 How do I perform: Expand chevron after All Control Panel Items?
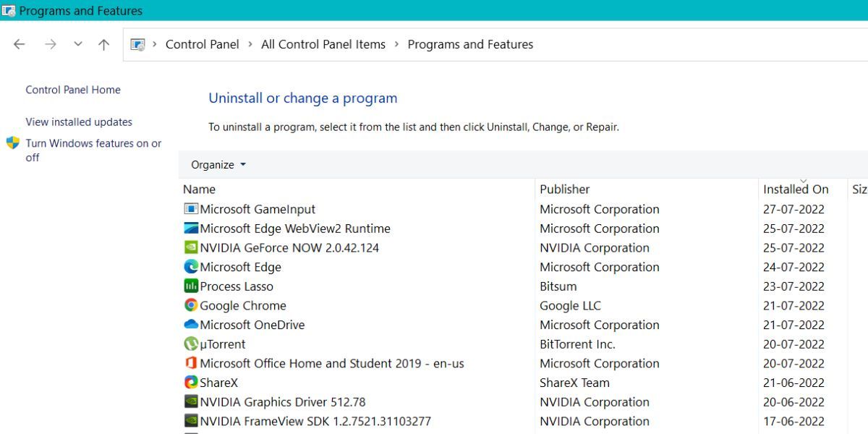point(396,44)
